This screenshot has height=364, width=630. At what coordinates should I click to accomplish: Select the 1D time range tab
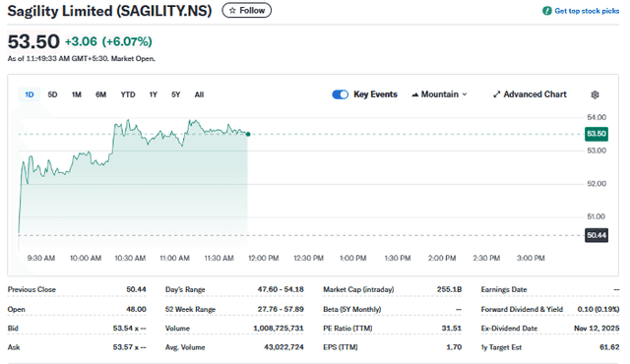coord(30,94)
